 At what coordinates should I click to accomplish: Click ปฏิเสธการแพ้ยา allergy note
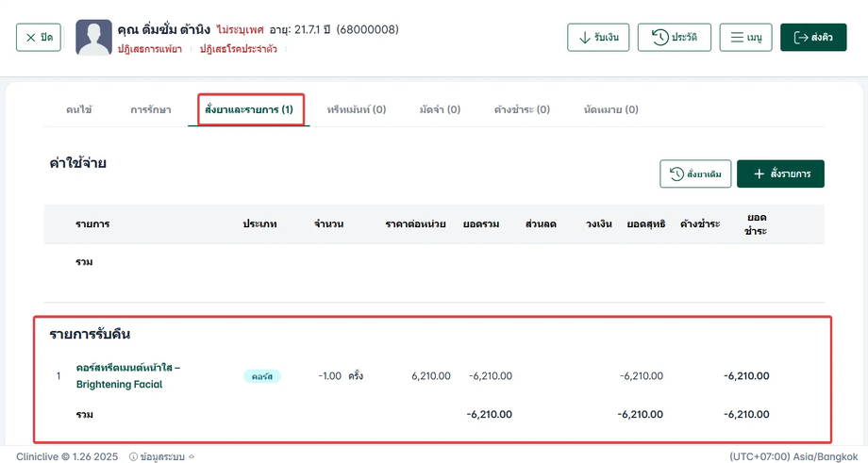coord(149,49)
